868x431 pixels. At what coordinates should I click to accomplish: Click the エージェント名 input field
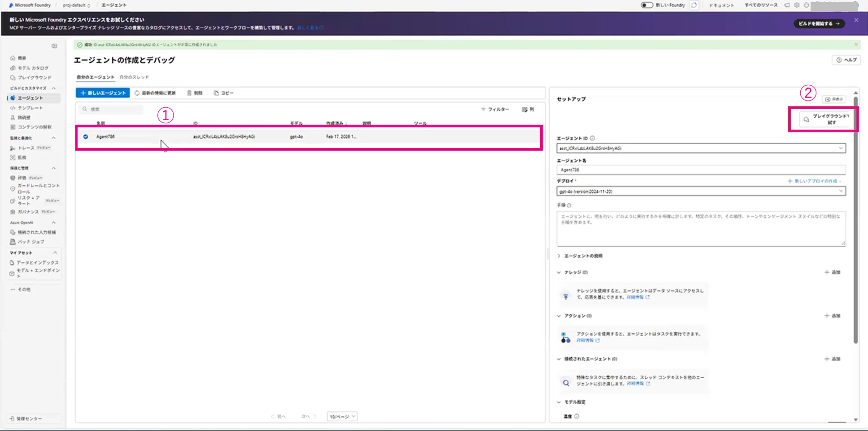(x=701, y=170)
